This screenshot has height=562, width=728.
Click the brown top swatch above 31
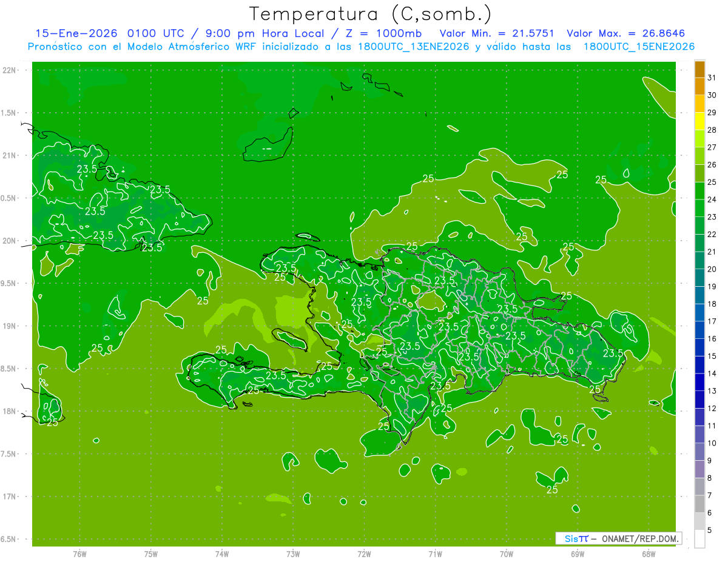[x=699, y=69]
